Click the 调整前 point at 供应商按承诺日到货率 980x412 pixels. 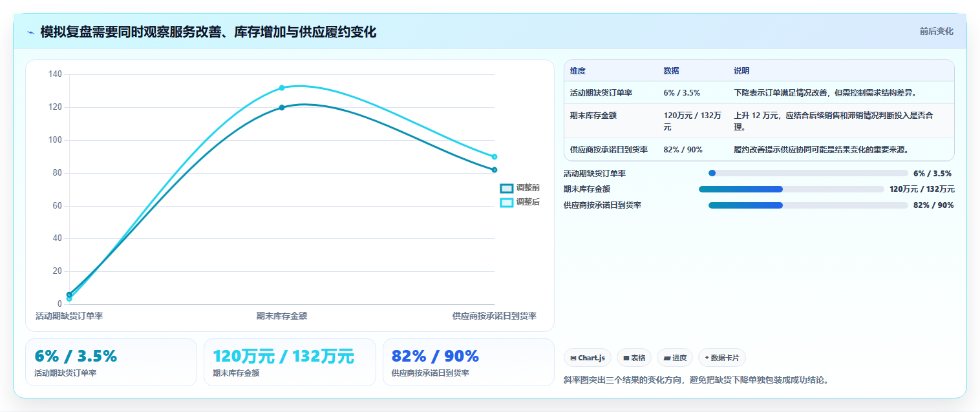[495, 170]
